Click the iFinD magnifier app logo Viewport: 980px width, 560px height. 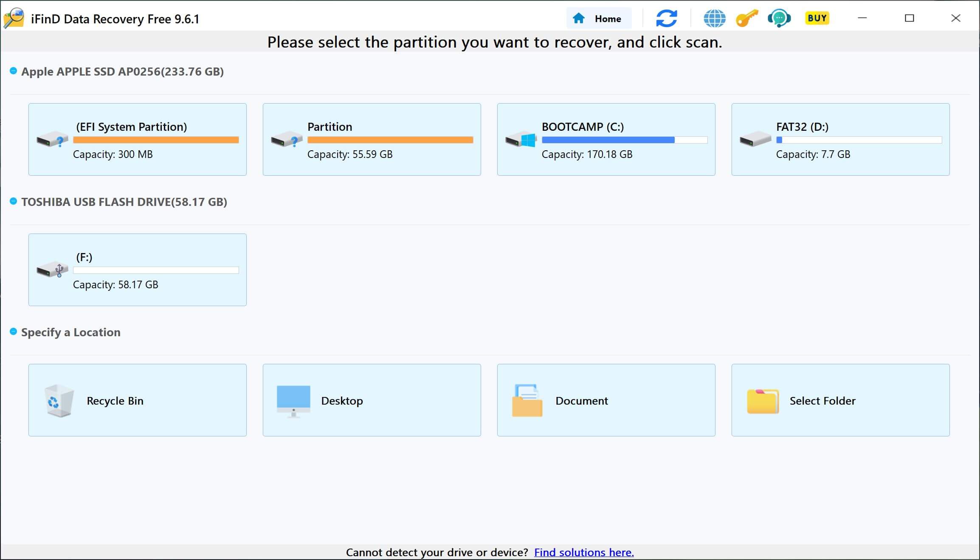(x=14, y=18)
